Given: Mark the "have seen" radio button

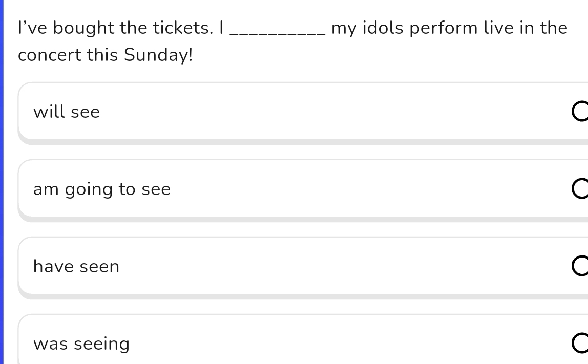Looking at the screenshot, I should click(581, 266).
